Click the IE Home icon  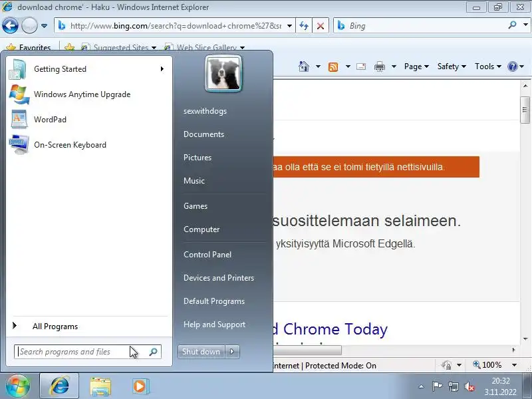[x=304, y=66]
